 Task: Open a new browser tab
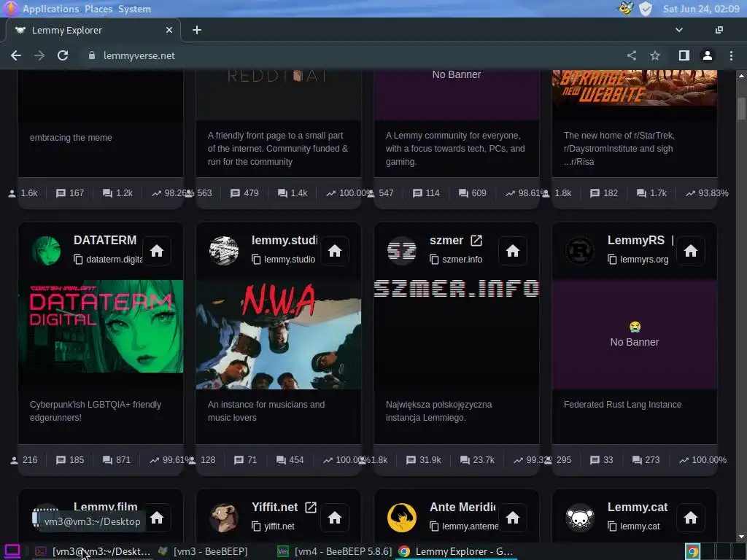(197, 30)
